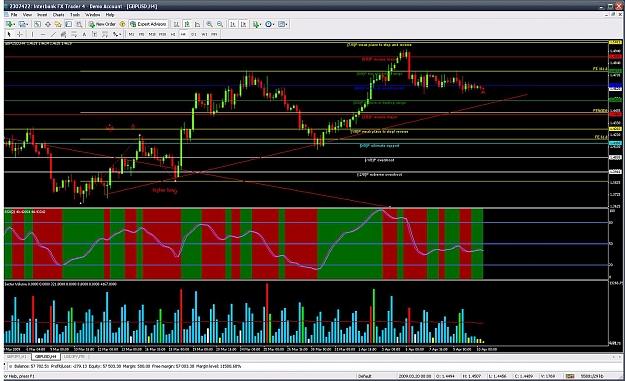This screenshot has width=625, height=381.
Task: Select the Horizontal Line drawing tool
Action: tap(43, 34)
